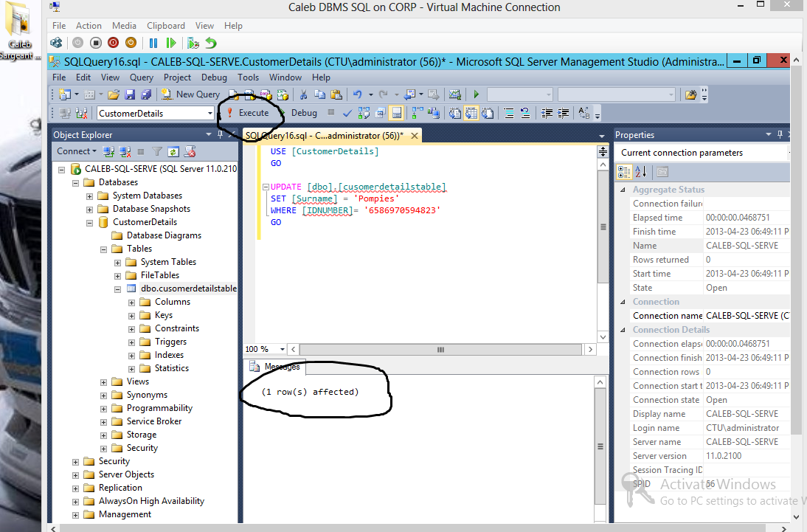Click Increase Indent icon
This screenshot has width=807, height=532.
[x=564, y=114]
